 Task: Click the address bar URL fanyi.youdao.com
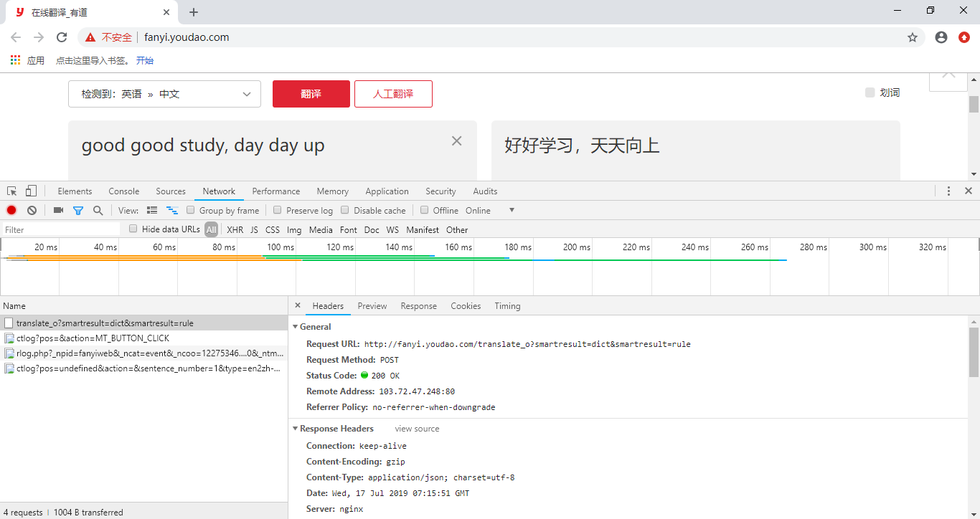(x=187, y=37)
